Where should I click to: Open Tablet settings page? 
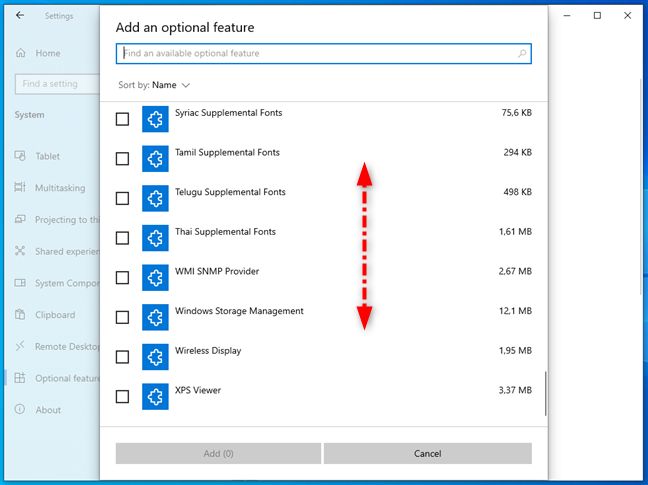tap(47, 156)
